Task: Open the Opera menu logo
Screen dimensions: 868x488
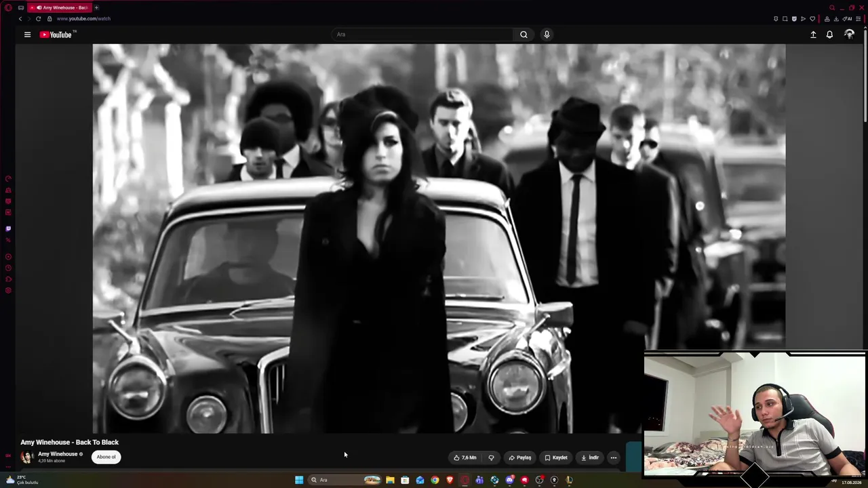Action: (8, 7)
